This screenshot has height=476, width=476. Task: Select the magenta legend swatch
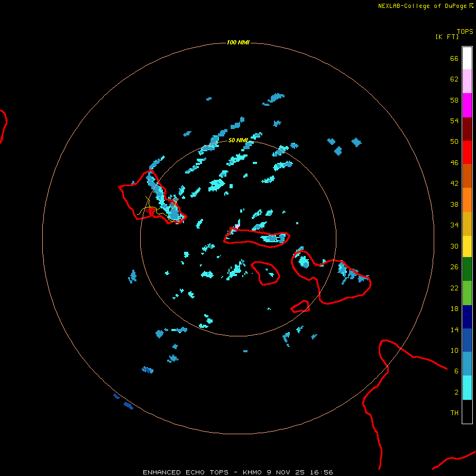pyautogui.click(x=467, y=105)
